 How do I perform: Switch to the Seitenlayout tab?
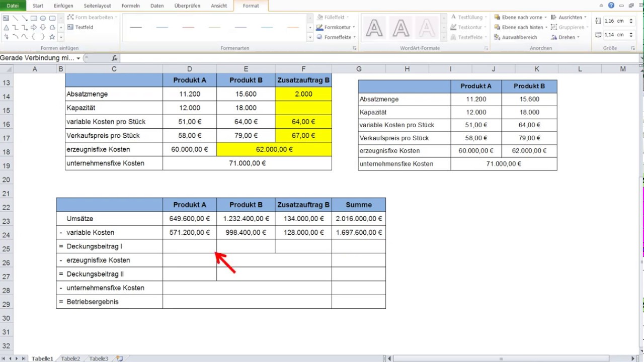[x=98, y=6]
